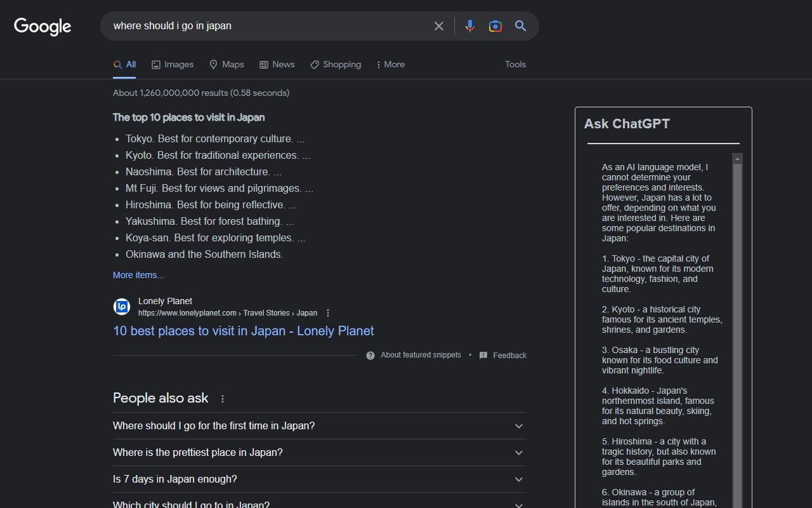Click the Hiroshima being reflective list item

click(211, 204)
